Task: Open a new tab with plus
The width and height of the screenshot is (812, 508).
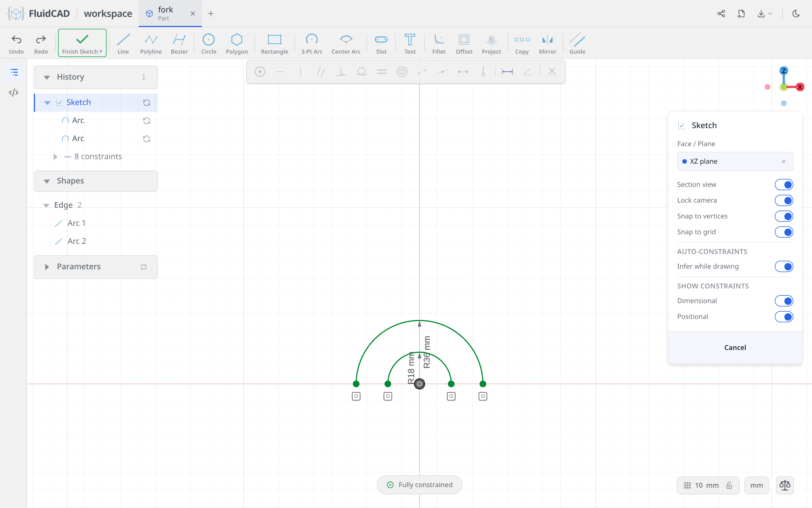Action: [x=211, y=14]
